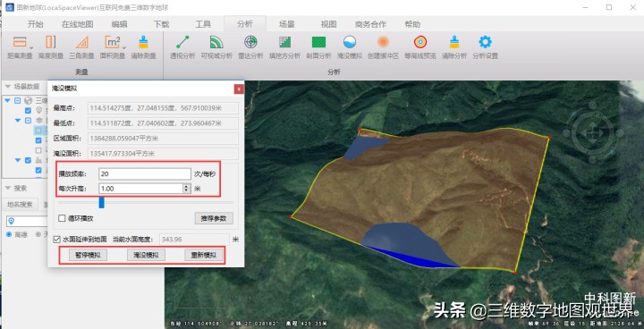The height and width of the screenshot is (329, 644).
Task: Click the 最高点 coordinates field
Action: click(x=164, y=108)
